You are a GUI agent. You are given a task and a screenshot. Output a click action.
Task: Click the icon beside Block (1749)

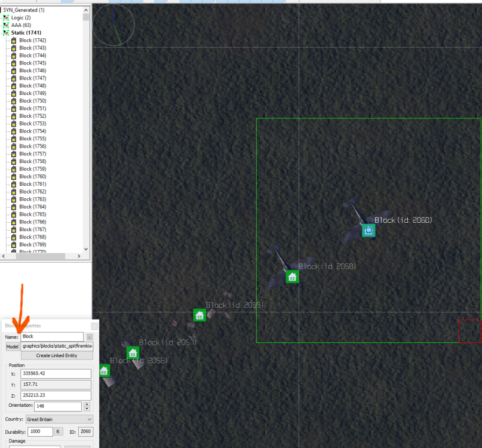pos(14,93)
